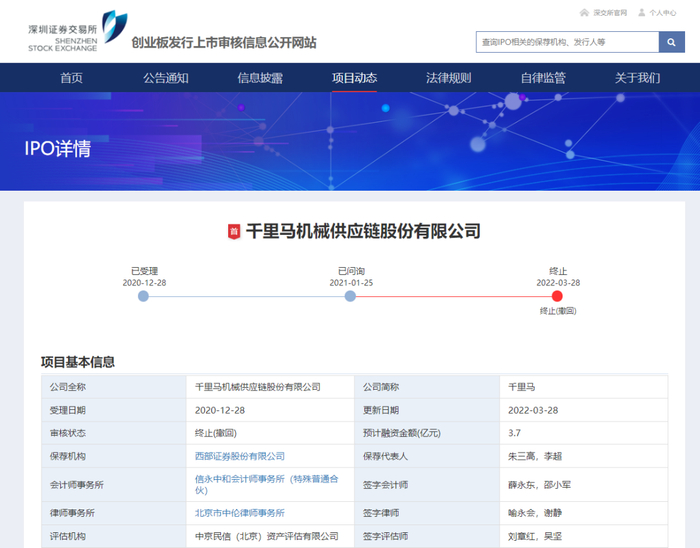This screenshot has height=548, width=700.
Task: Click the 千里马机械供应链股份有限公司 page title
Action: [363, 231]
